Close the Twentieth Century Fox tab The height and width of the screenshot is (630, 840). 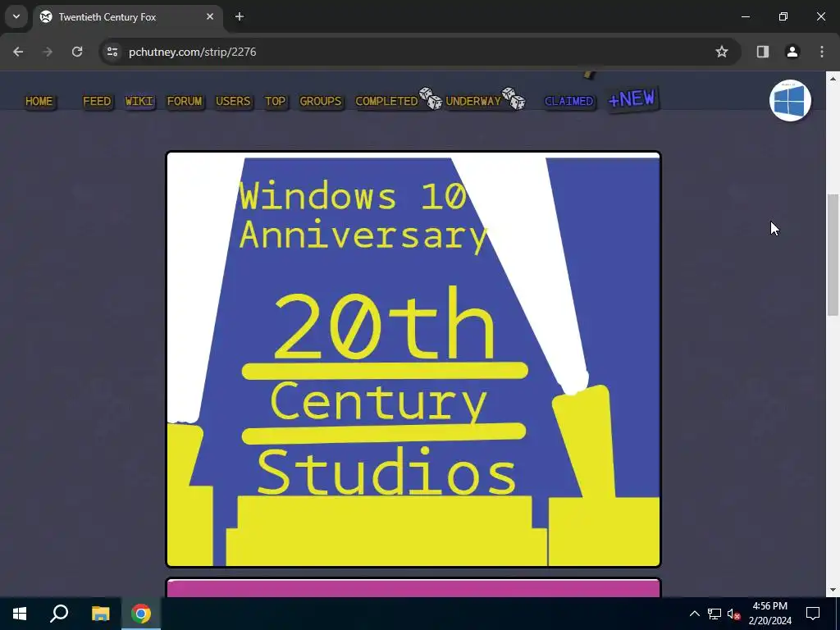(210, 16)
